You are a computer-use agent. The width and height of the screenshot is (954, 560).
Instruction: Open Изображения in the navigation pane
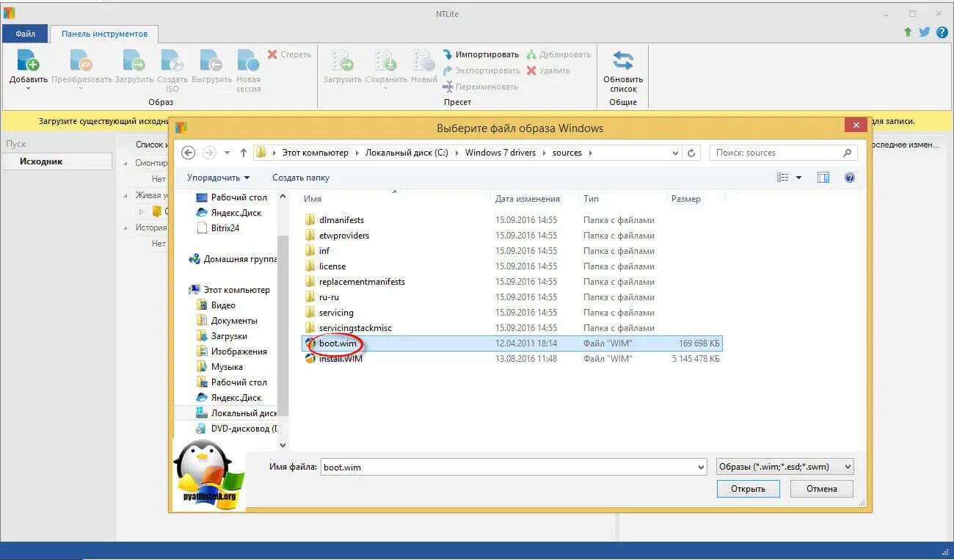click(x=232, y=352)
